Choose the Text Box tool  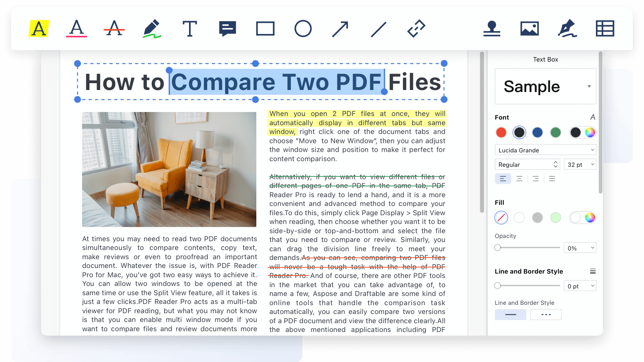(x=189, y=29)
